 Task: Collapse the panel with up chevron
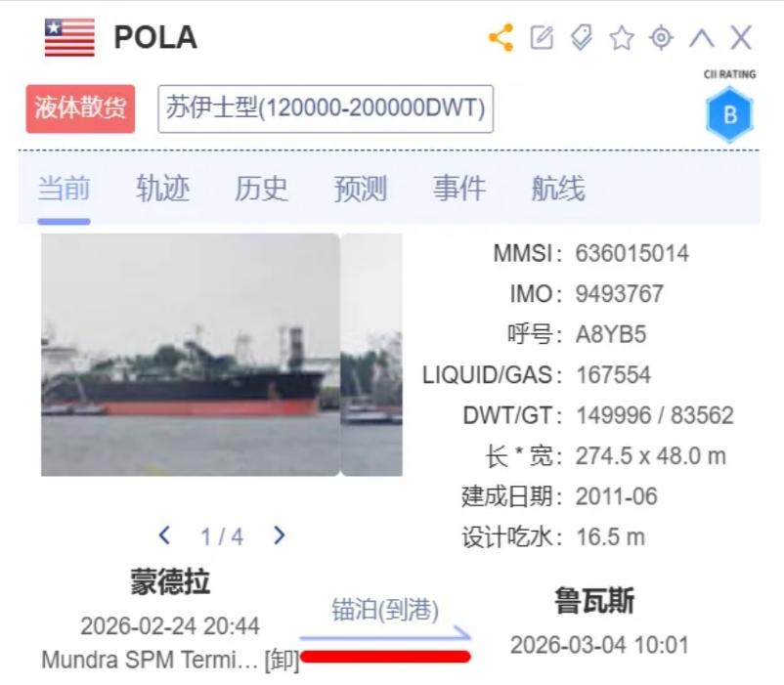point(702,38)
